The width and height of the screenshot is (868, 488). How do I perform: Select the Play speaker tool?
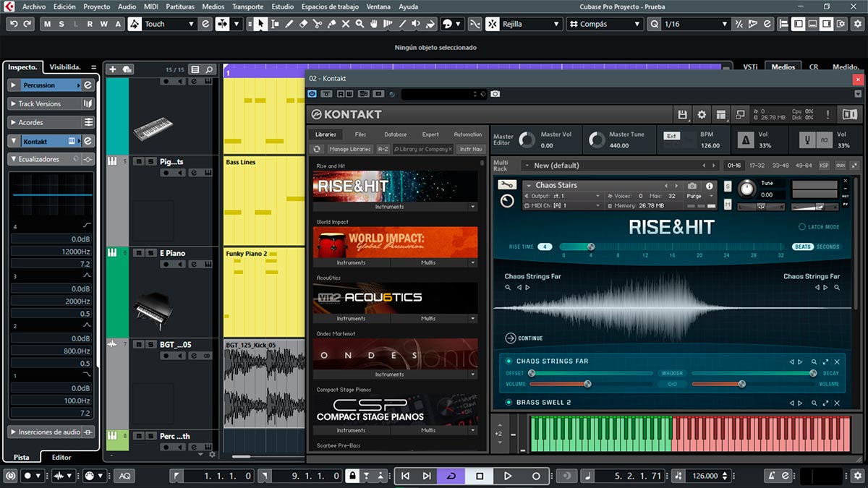click(x=416, y=24)
